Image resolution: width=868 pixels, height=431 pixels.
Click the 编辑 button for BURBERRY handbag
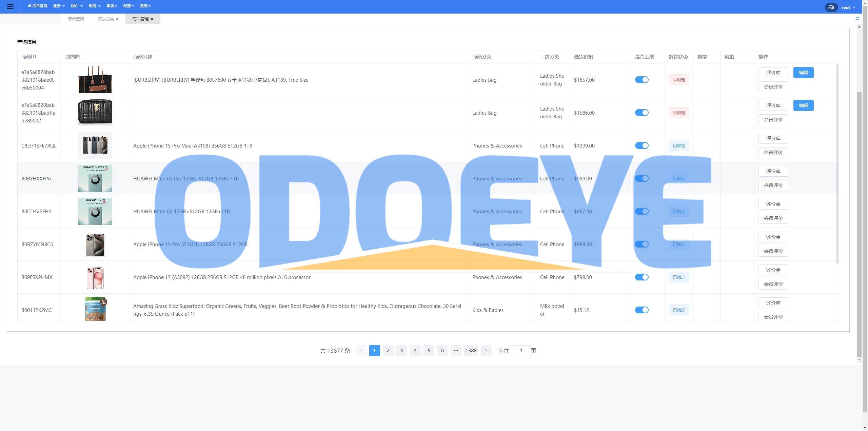tap(803, 73)
